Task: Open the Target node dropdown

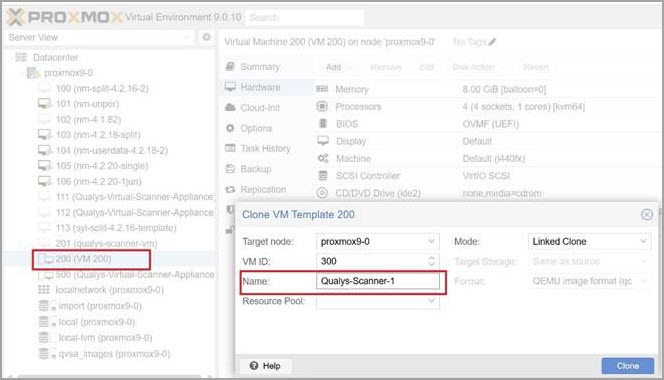Action: pos(378,241)
